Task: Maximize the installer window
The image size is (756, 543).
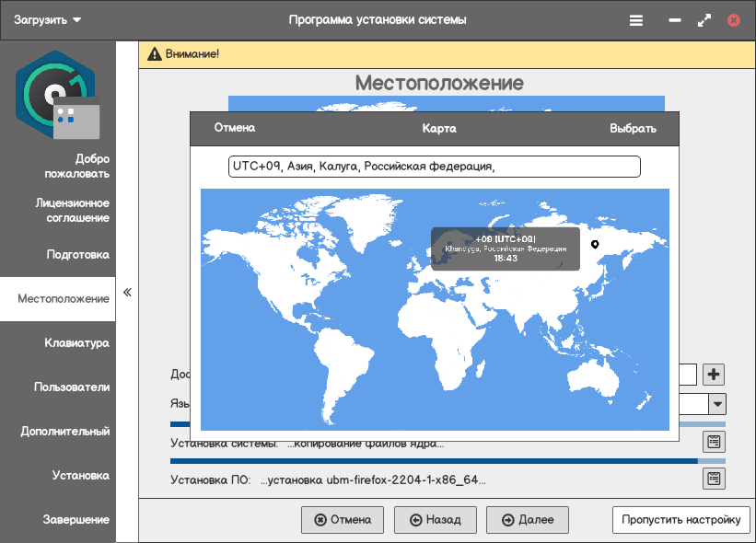Action: (x=704, y=20)
